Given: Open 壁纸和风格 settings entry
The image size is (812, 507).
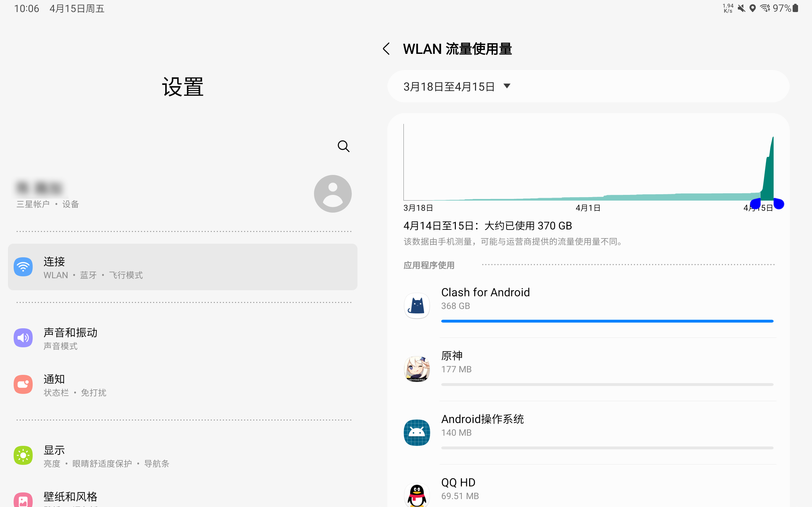Looking at the screenshot, I should (70, 496).
